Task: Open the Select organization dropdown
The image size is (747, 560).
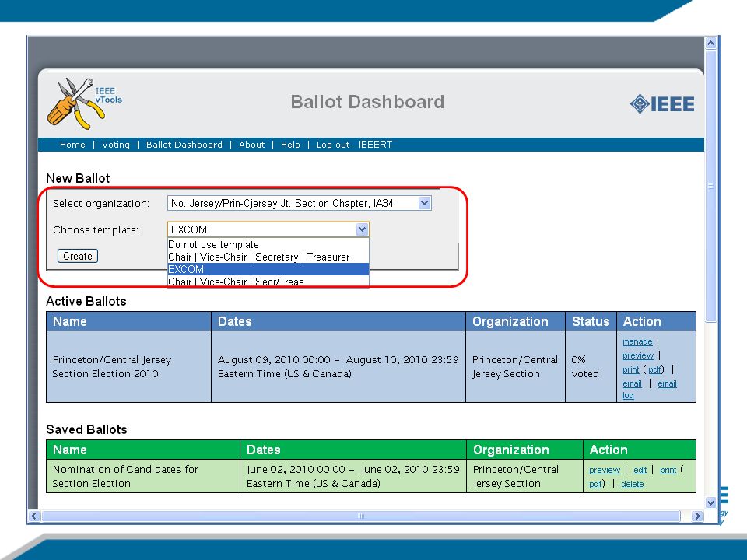Action: point(299,203)
